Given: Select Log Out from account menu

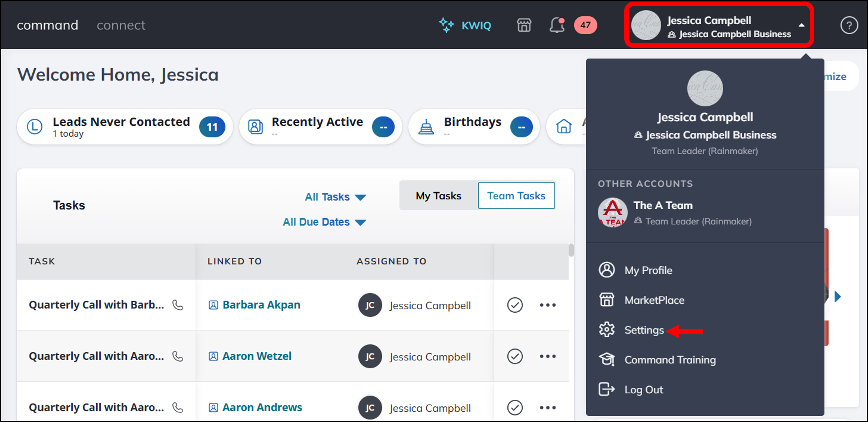Looking at the screenshot, I should click(644, 389).
